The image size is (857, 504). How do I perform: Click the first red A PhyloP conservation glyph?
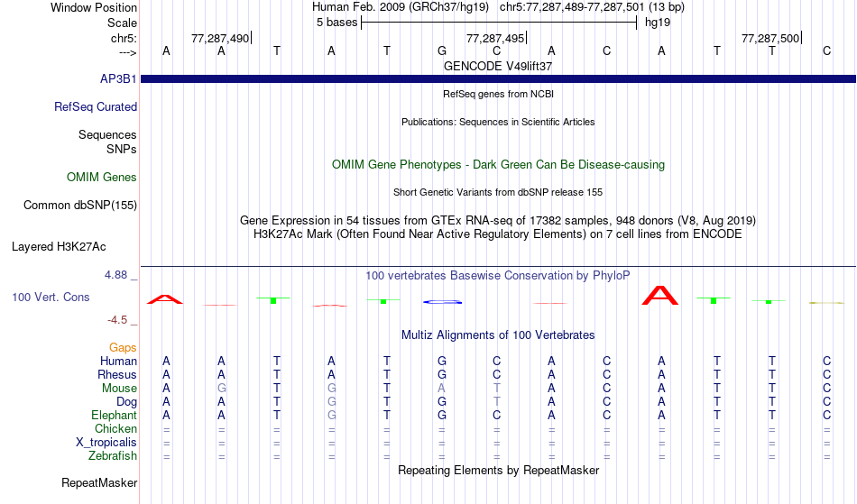(165, 299)
